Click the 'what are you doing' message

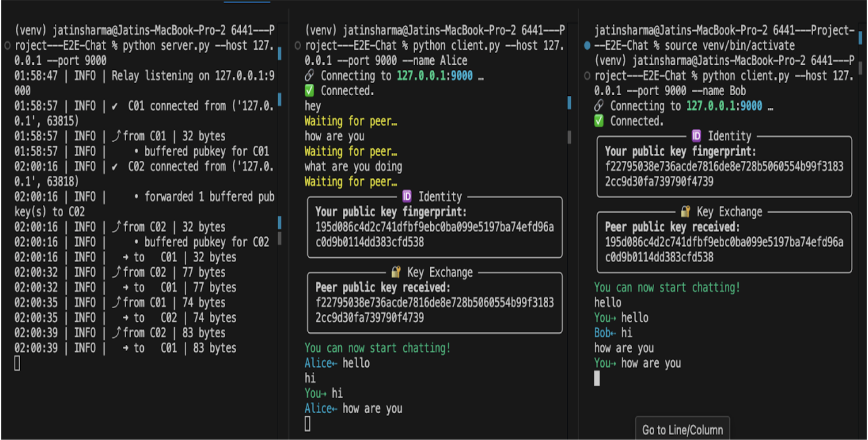tap(353, 166)
